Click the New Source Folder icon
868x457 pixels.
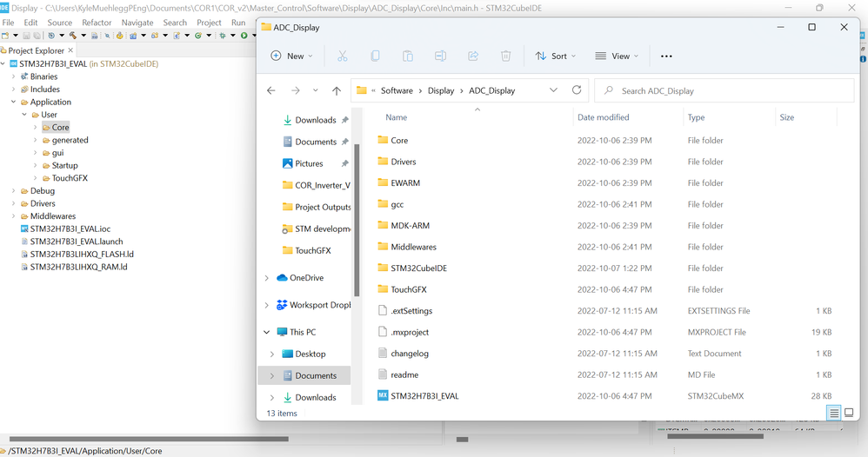(x=155, y=36)
